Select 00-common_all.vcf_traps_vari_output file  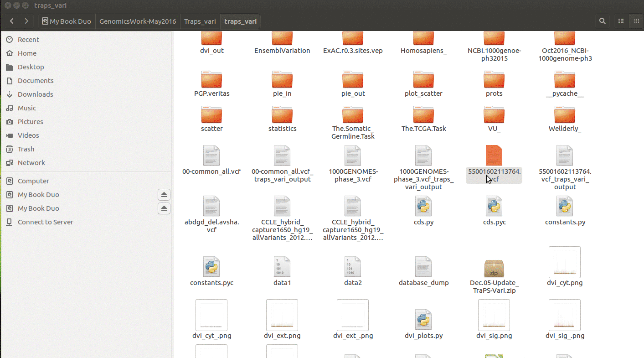pos(282,164)
